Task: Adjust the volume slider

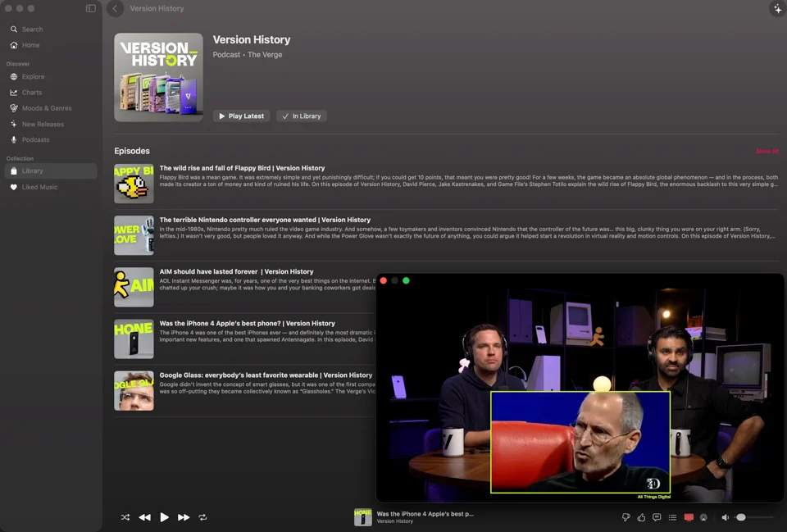Action: [x=755, y=517]
